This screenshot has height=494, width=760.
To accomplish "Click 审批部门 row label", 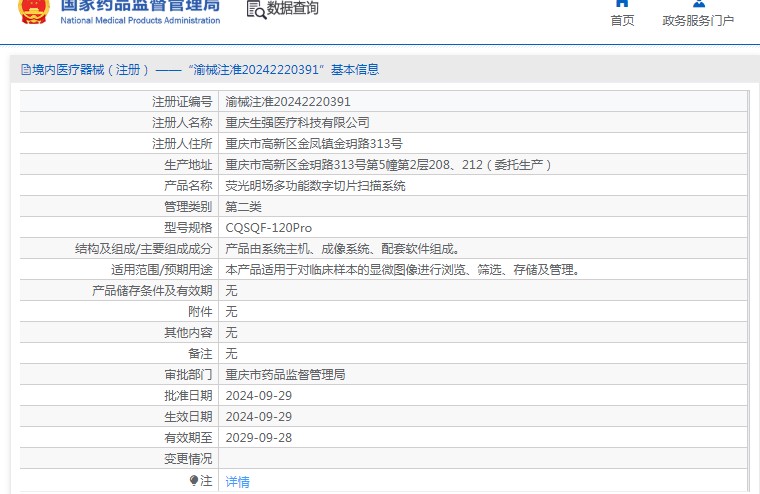I will coord(188,375).
